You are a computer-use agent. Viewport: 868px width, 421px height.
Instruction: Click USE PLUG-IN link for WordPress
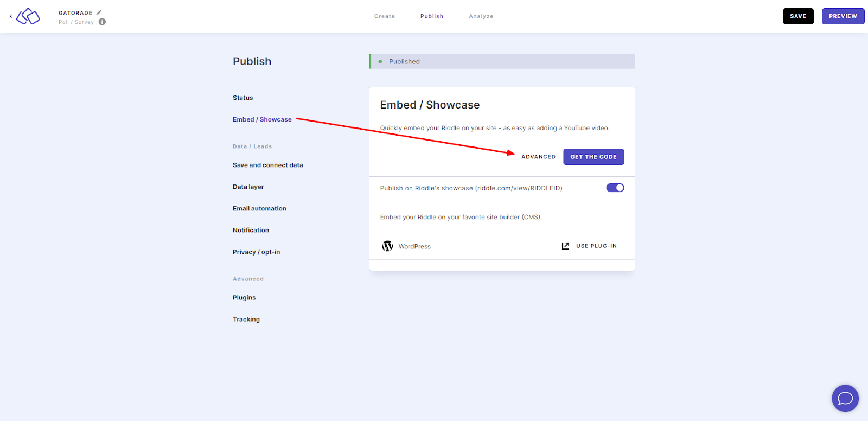tap(596, 246)
